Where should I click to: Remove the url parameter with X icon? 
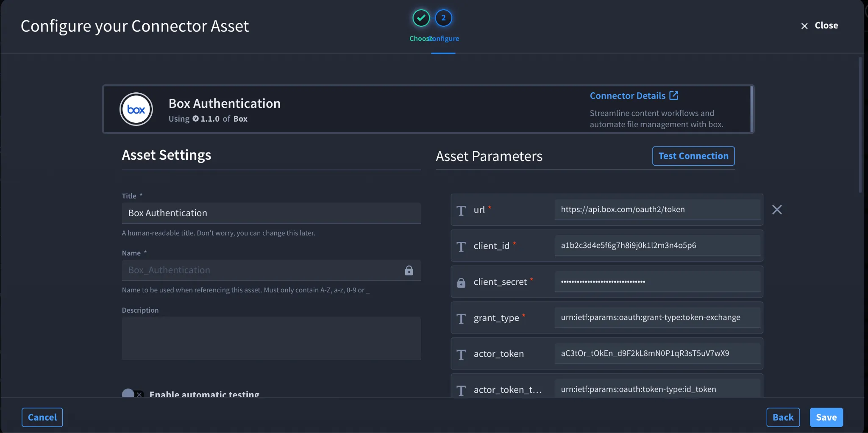[x=777, y=210]
